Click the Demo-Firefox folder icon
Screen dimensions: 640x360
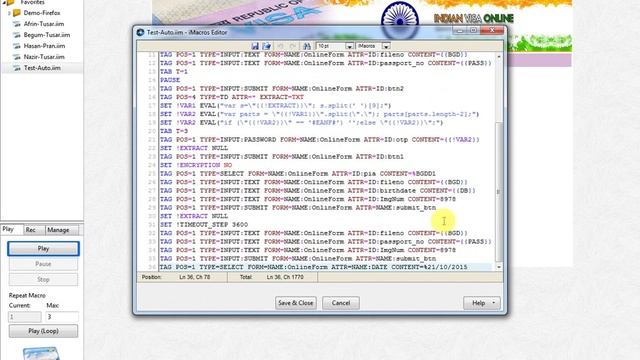17,13
